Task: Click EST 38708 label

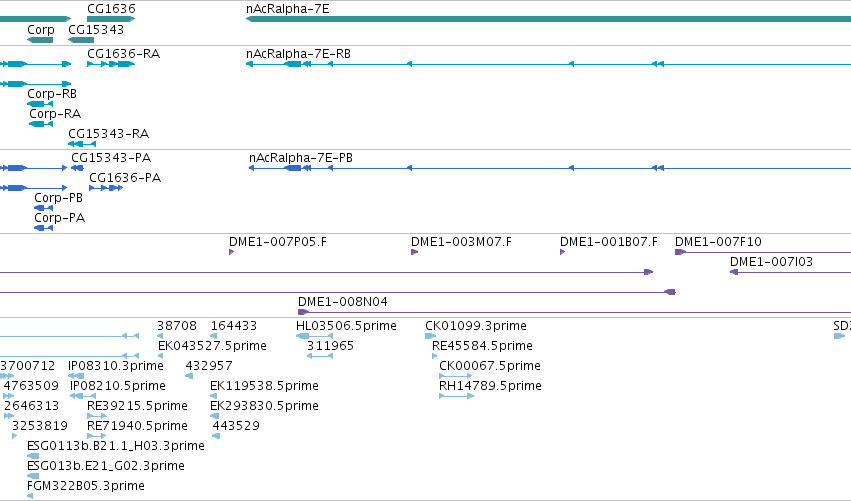Action: [177, 326]
